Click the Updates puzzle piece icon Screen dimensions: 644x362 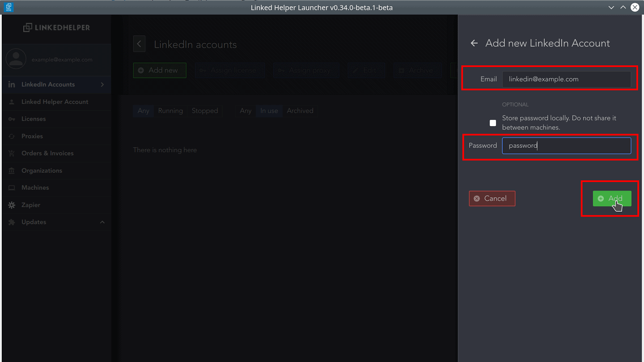pyautogui.click(x=12, y=222)
